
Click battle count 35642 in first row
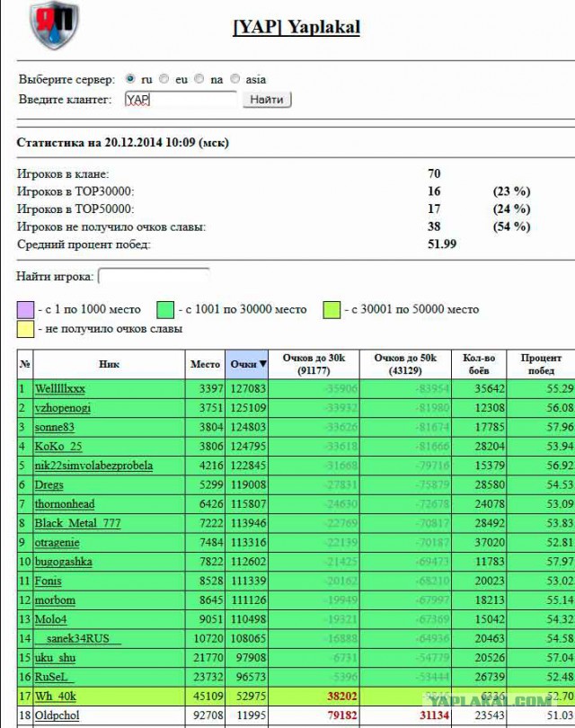coord(489,388)
